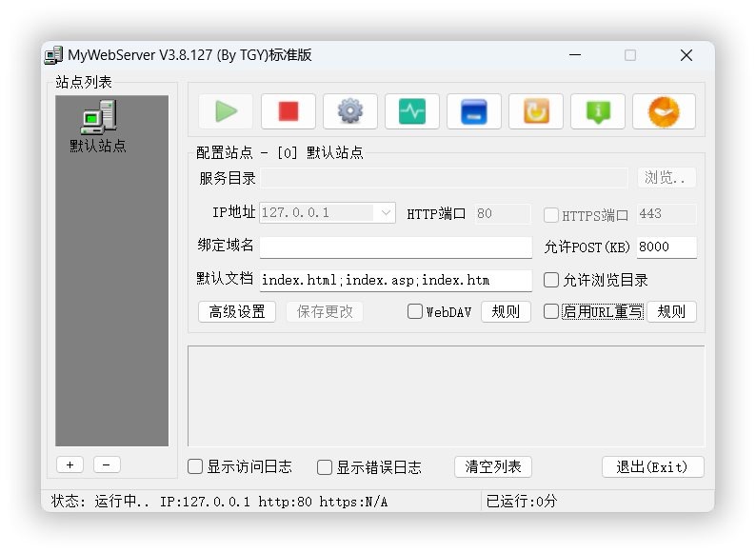Toggle the 允许浏览目录 checkbox
Image resolution: width=756 pixels, height=553 pixels.
coord(551,280)
